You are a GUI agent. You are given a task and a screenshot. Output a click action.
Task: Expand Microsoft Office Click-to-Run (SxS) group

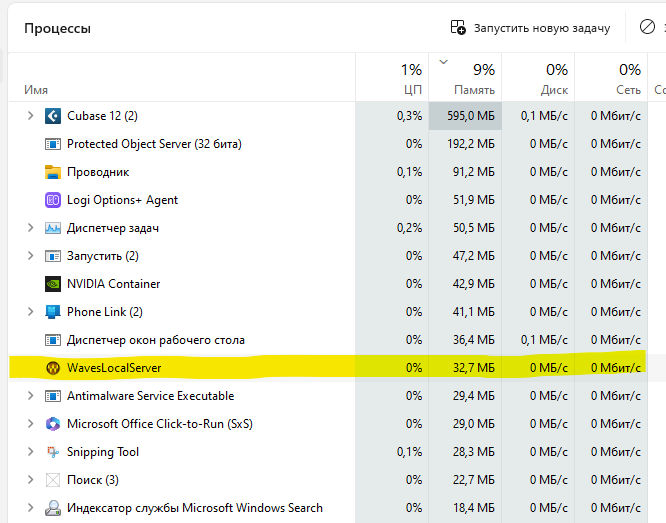(x=30, y=424)
